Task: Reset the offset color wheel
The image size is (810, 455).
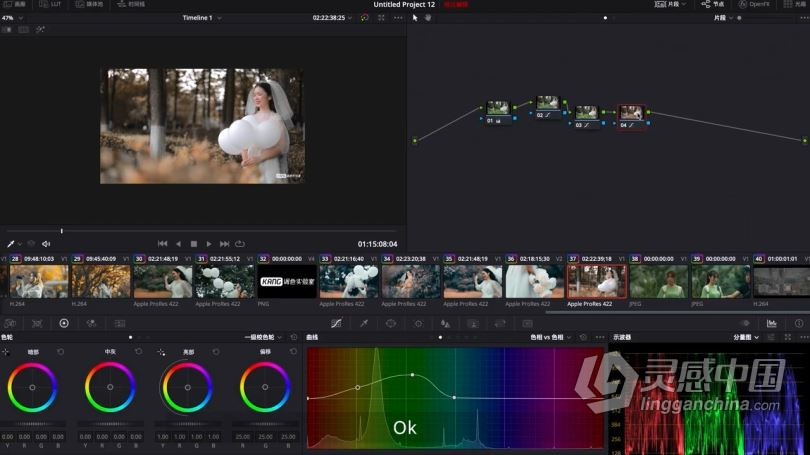Action: coord(293,352)
